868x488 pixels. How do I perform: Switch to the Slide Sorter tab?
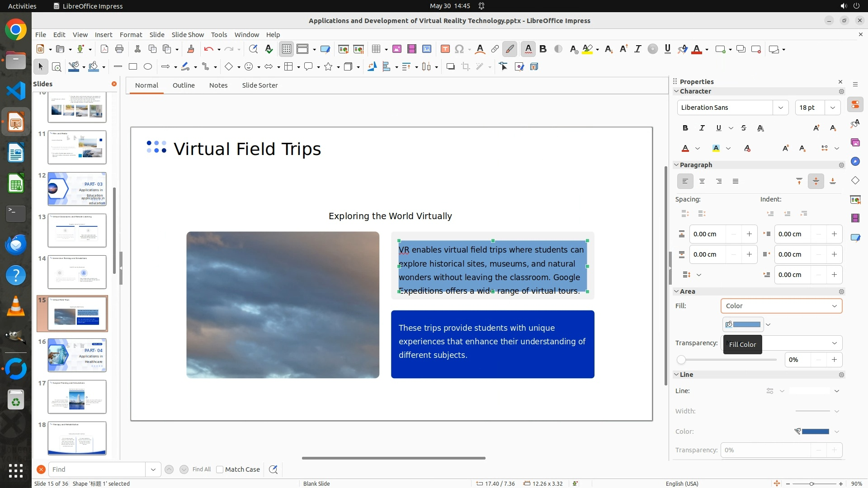pos(259,85)
